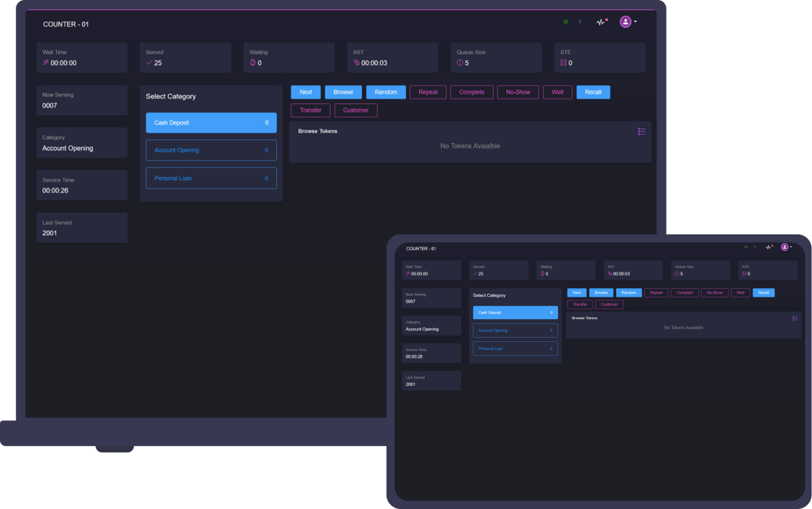Click Recall button on tablet screen
This screenshot has width=812, height=509.
[x=764, y=292]
